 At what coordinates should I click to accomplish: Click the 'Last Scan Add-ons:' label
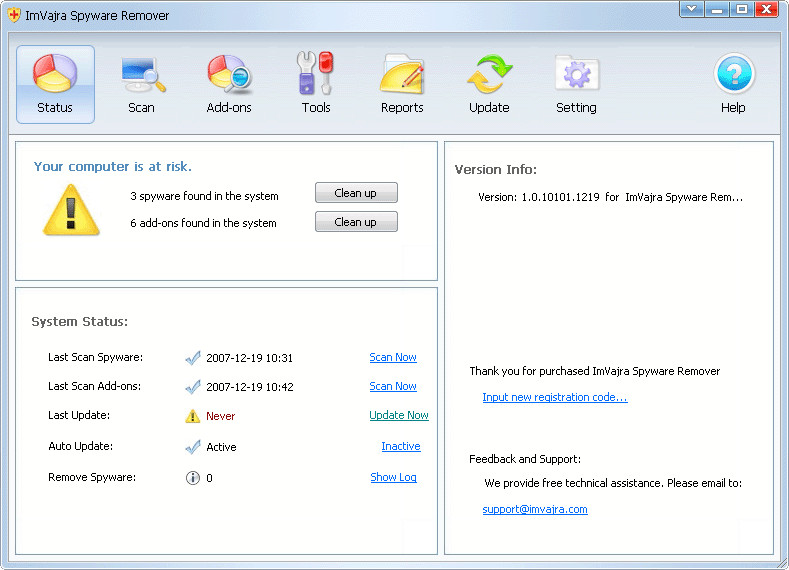tap(95, 386)
